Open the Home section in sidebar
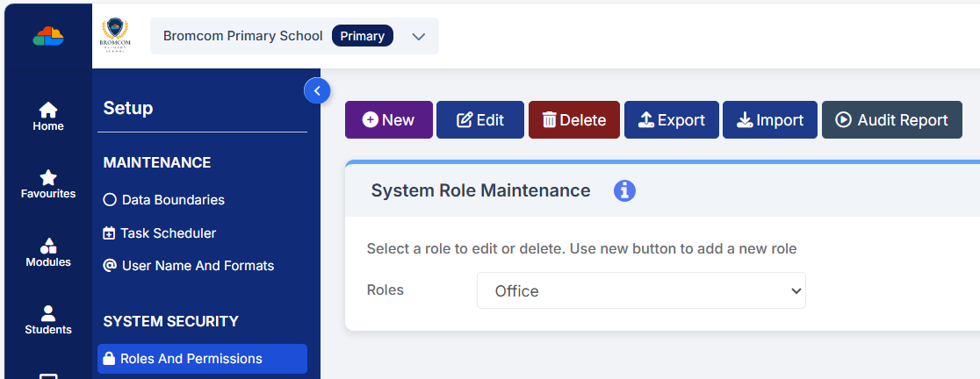Screen dimensions: 980x379 (48, 116)
